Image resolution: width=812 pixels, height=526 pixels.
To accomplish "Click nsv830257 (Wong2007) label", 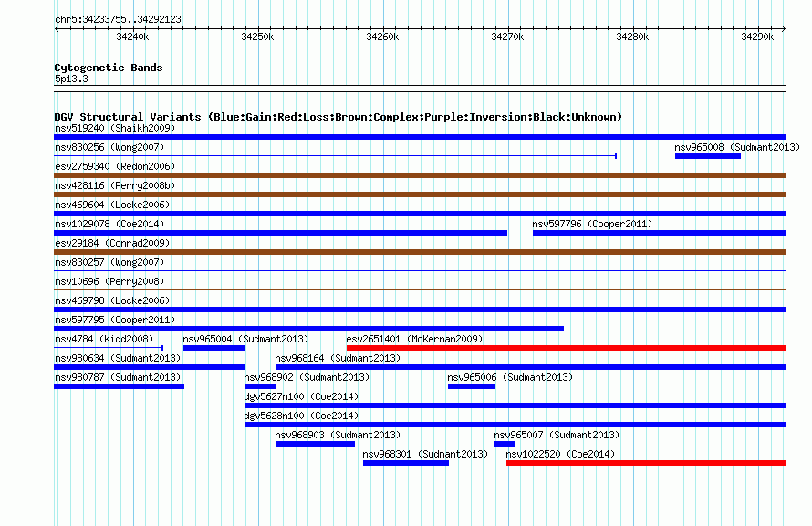I will [109, 262].
